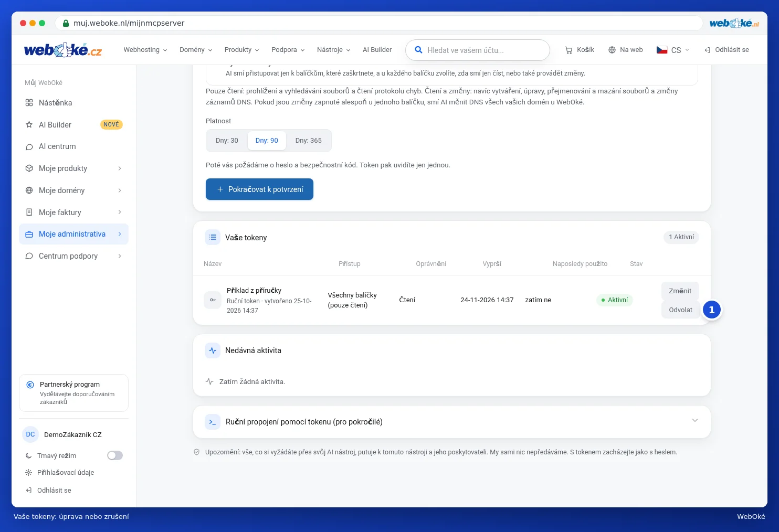
Task: Open the Produkty dropdown menu
Action: point(241,50)
